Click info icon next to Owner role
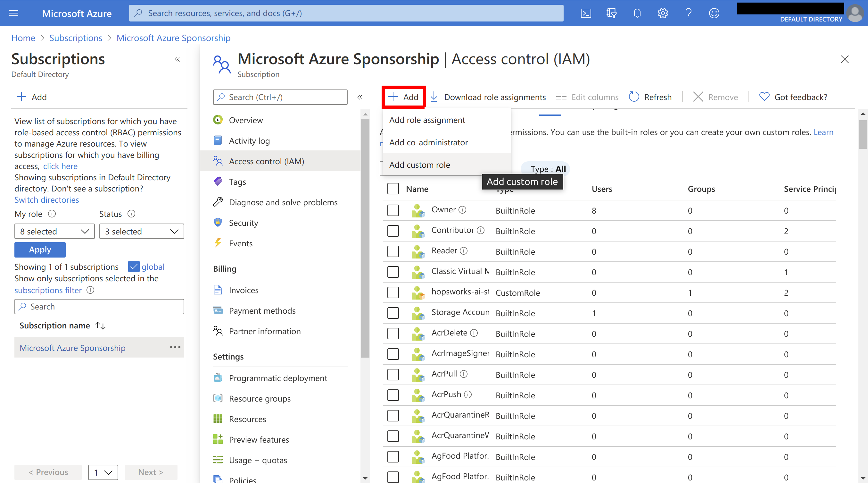 click(x=463, y=210)
